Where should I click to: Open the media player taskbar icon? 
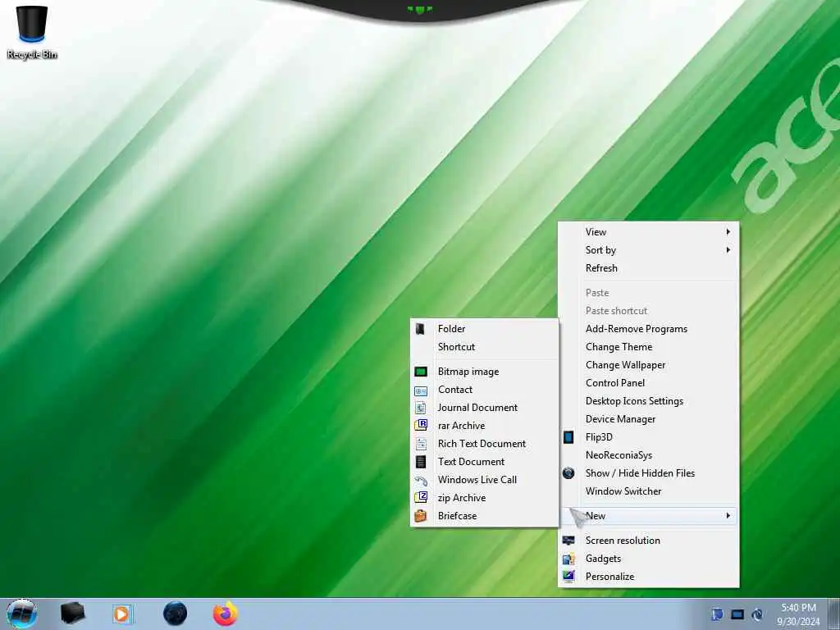click(123, 614)
